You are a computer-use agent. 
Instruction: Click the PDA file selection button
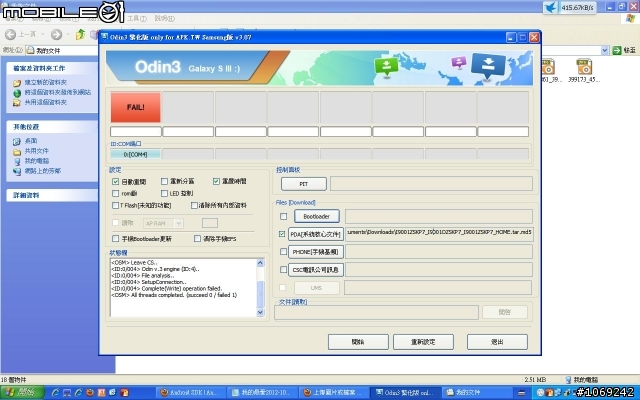click(316, 234)
